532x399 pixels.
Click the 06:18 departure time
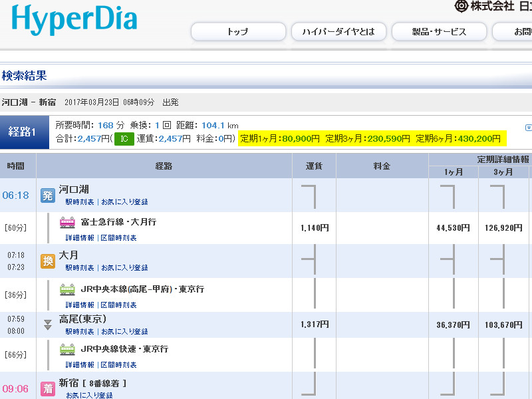click(x=15, y=196)
